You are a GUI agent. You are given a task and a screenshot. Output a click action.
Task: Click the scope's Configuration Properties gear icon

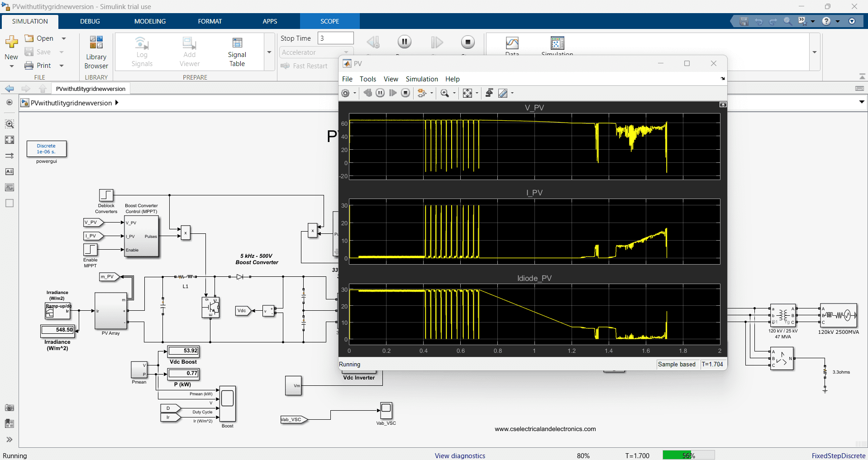[346, 93]
